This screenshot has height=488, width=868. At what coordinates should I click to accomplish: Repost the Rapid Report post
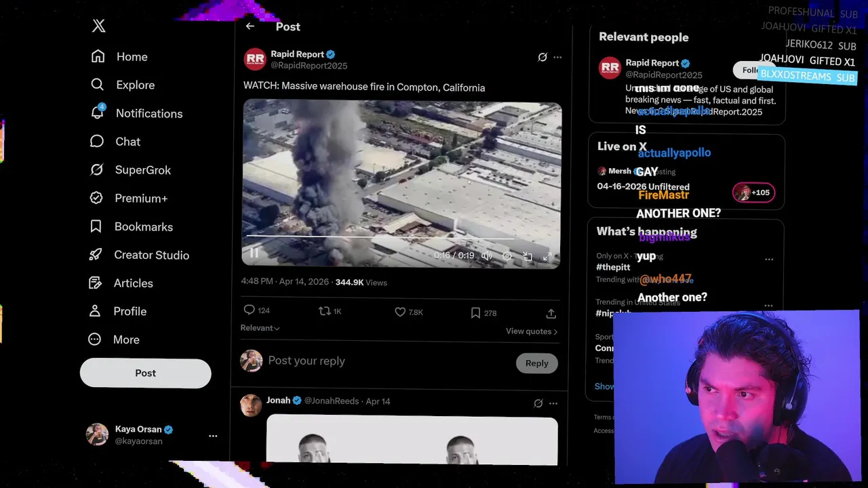325,311
